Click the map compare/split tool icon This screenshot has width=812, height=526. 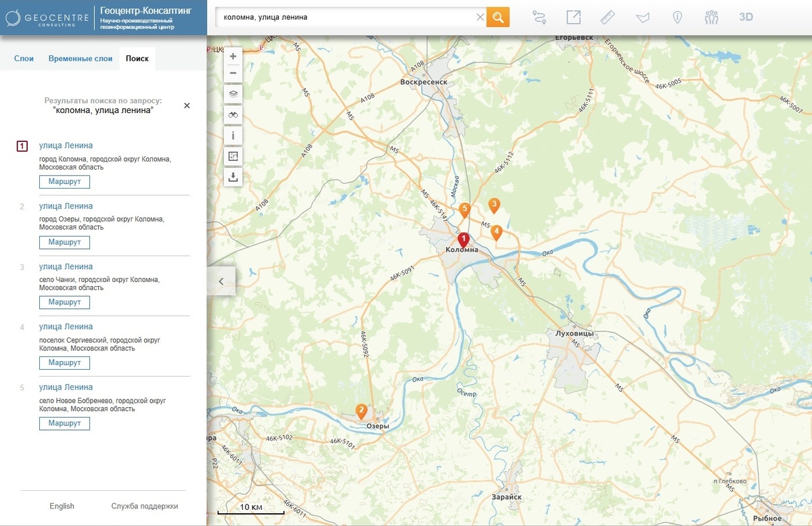click(x=233, y=157)
